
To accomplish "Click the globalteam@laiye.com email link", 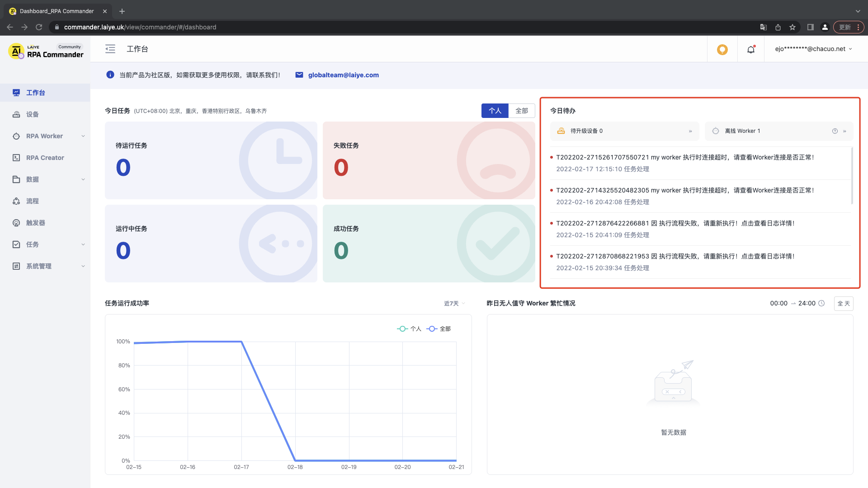I will [x=344, y=75].
